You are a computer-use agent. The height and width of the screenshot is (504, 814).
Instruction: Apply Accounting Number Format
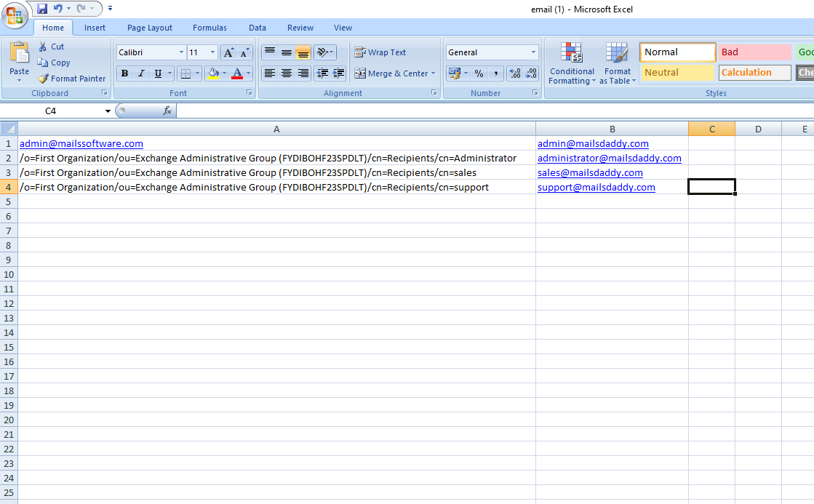454,73
